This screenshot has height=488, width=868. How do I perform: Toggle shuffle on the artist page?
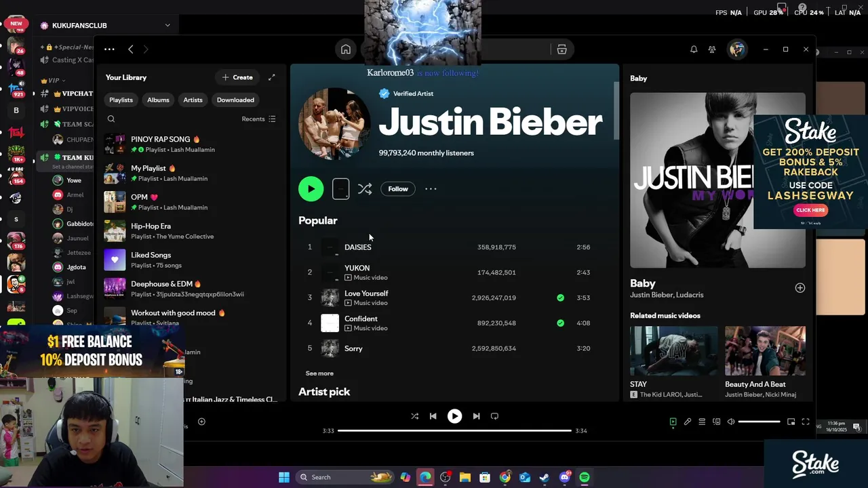click(365, 189)
